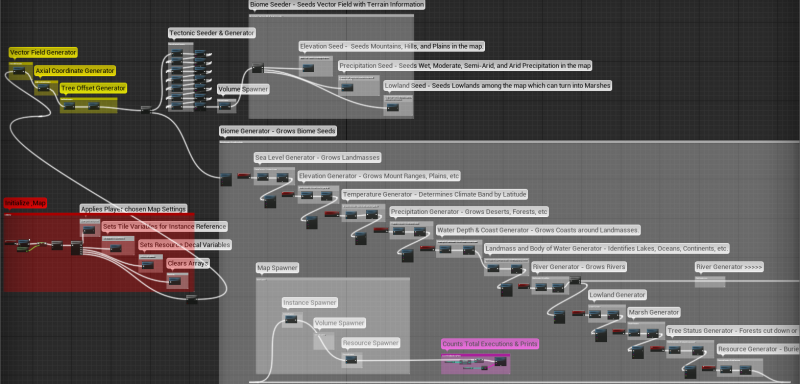Select the Sets Resource Decal Variables comment label

click(x=185, y=245)
